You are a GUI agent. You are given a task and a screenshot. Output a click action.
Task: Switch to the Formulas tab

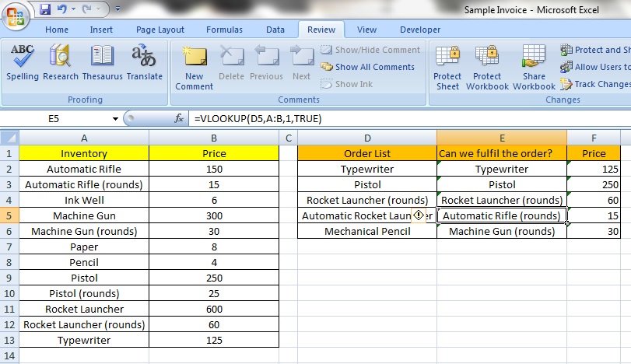tap(224, 30)
